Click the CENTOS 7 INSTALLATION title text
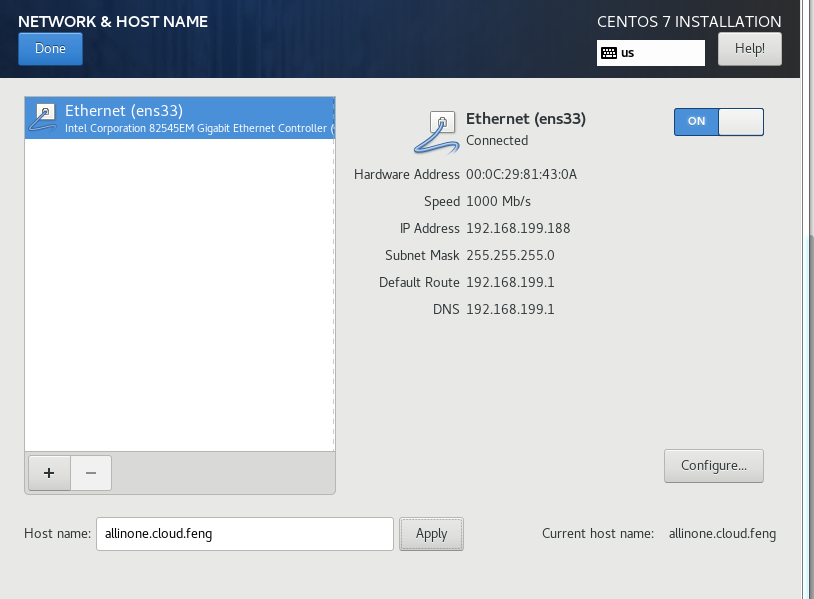Image resolution: width=814 pixels, height=599 pixels. click(x=689, y=21)
